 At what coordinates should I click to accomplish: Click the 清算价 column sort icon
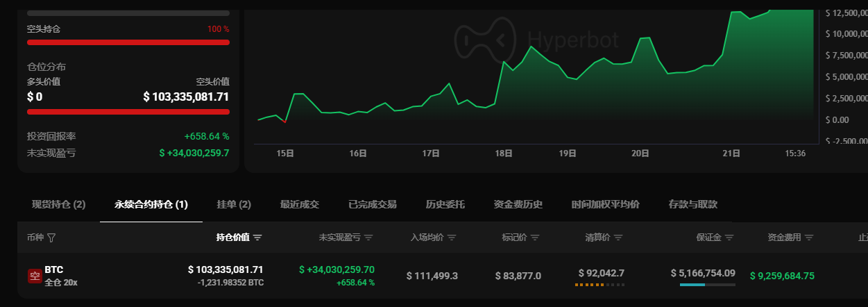pyautogui.click(x=618, y=238)
